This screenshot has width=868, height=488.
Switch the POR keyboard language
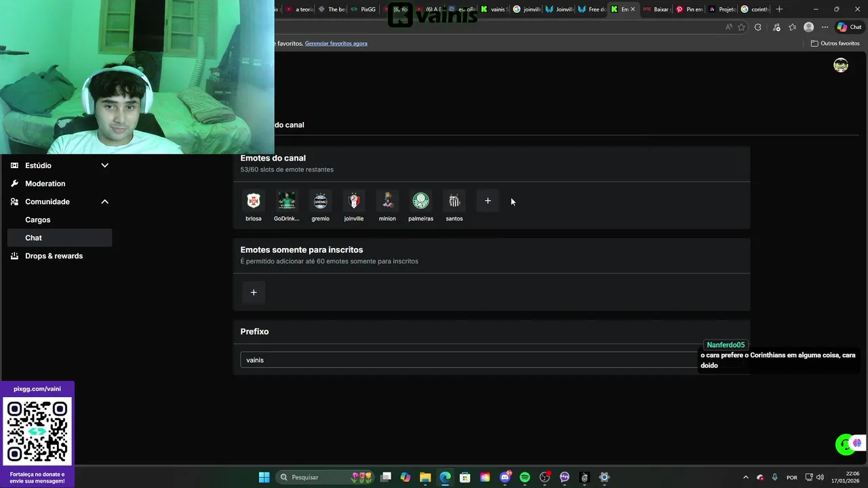coord(791,477)
